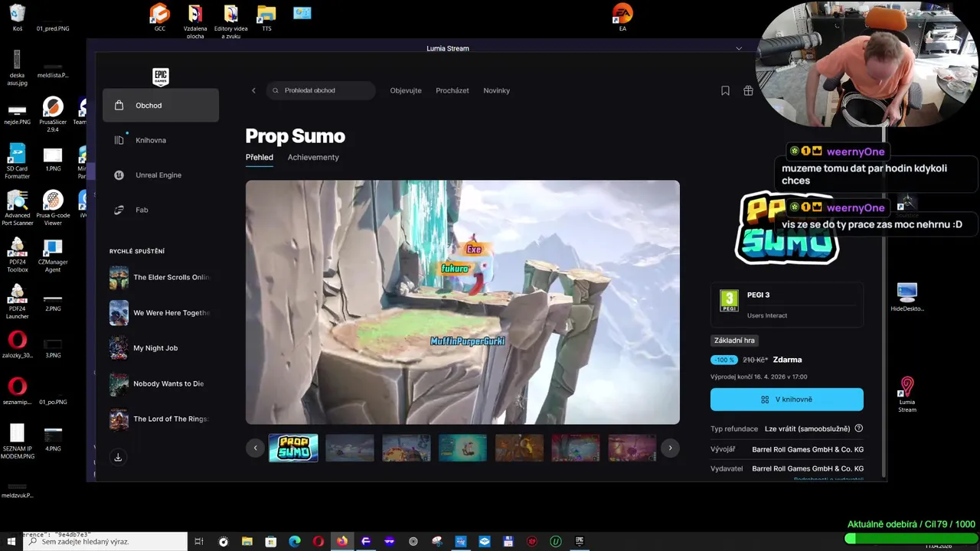Launch We Were Here Together from quick launch

click(161, 312)
